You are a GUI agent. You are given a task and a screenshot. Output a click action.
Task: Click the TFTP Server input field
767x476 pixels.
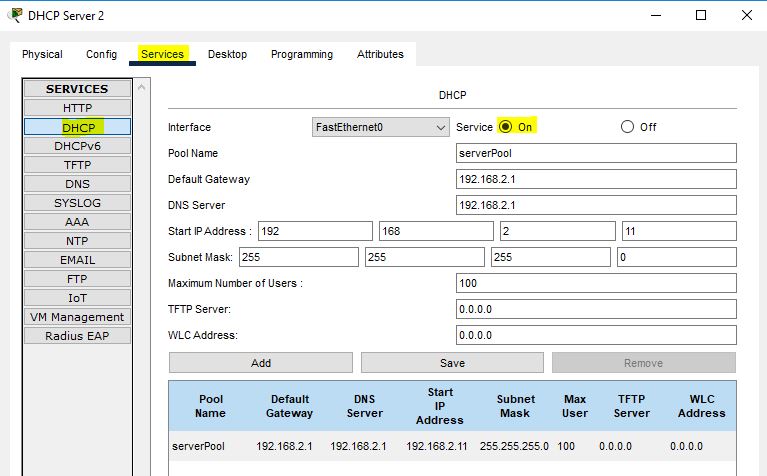click(596, 309)
